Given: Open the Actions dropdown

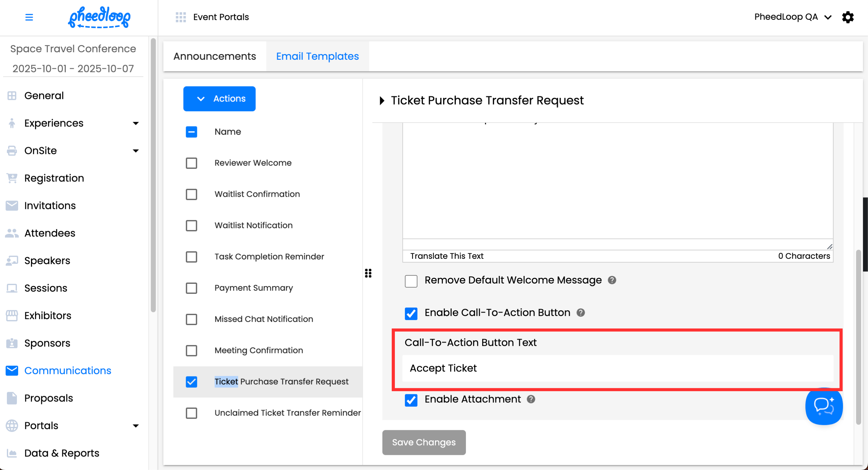Looking at the screenshot, I should (219, 99).
